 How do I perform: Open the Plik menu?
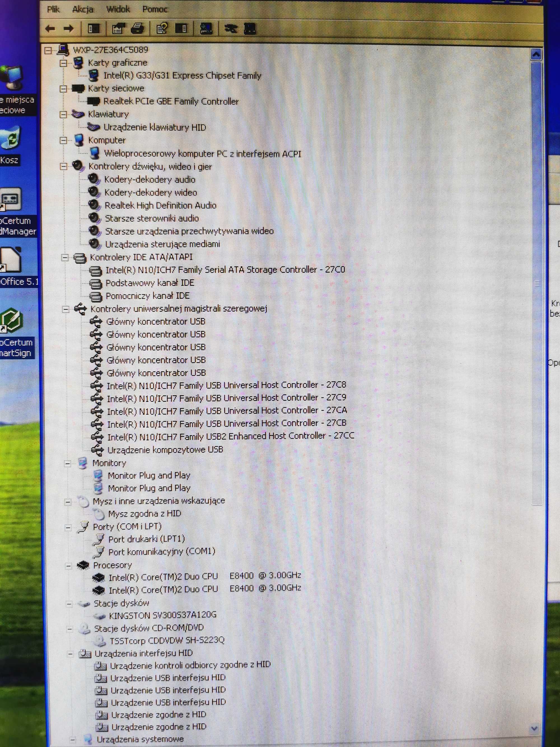(53, 9)
